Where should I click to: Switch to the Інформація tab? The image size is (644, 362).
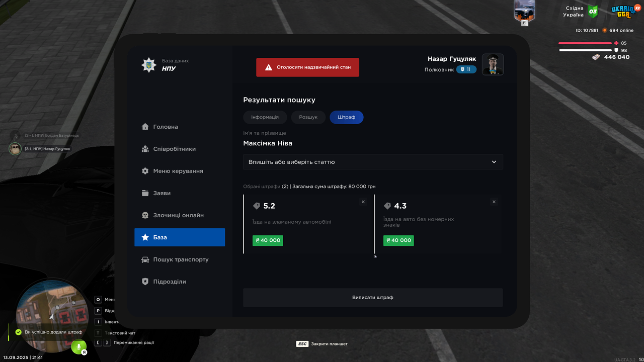265,117
